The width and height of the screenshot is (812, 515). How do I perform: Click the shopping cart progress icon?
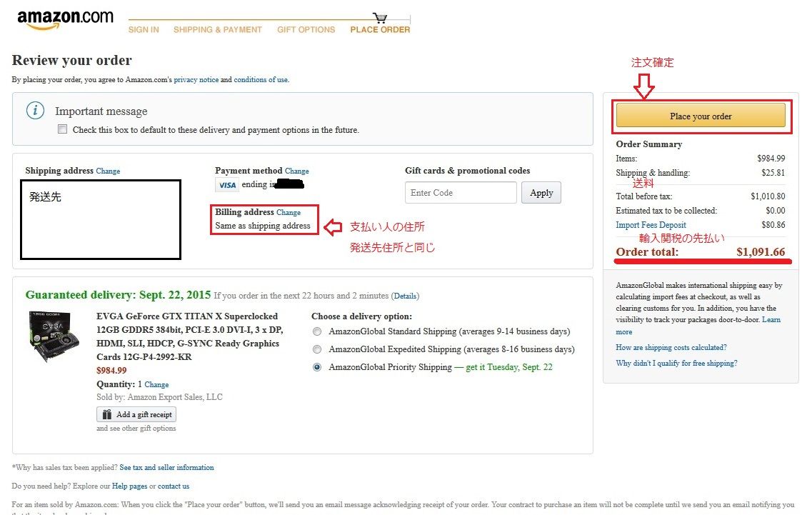[380, 18]
